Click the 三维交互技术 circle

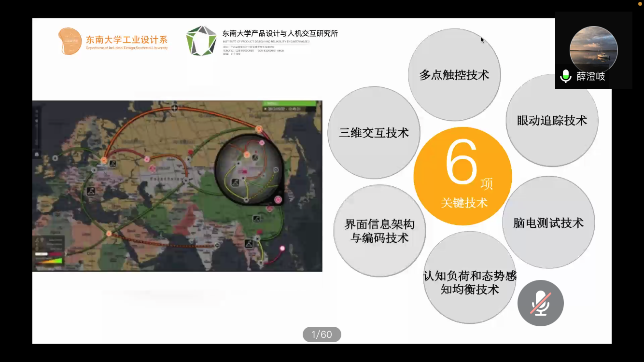374,133
